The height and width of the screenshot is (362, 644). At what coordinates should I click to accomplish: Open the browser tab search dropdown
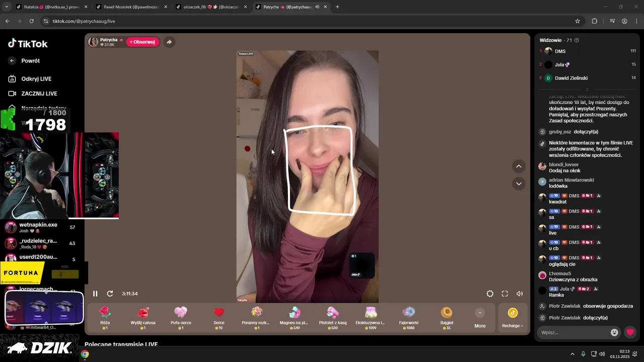[x=7, y=7]
